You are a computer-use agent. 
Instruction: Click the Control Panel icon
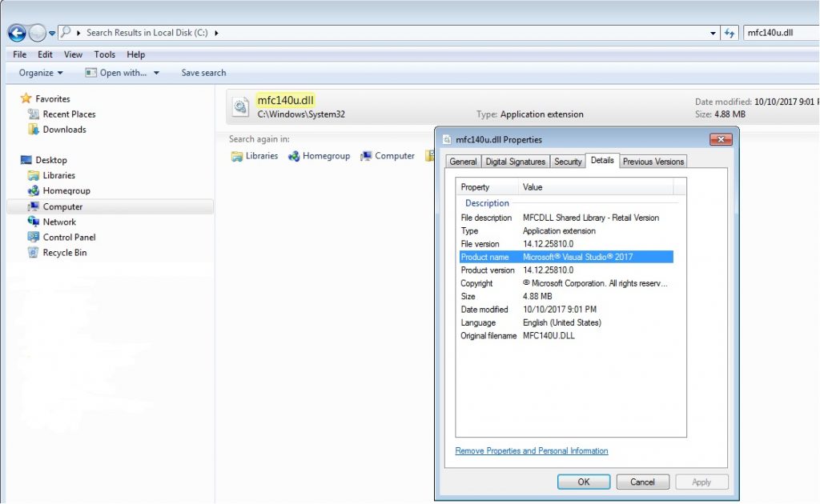tap(34, 237)
